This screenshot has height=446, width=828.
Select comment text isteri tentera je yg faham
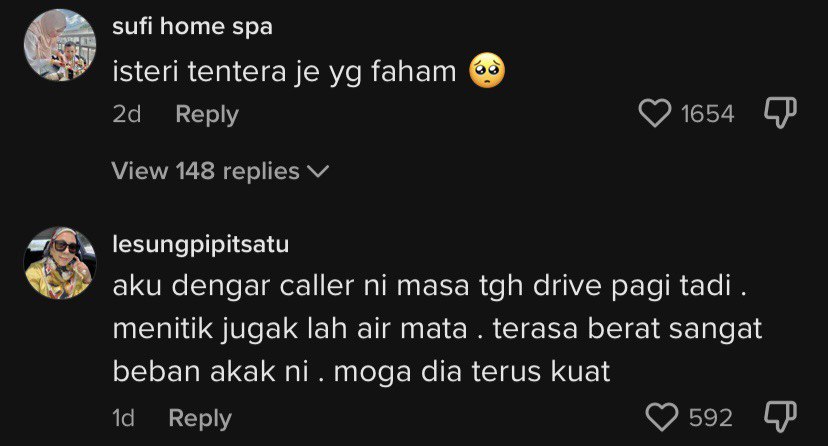pyautogui.click(x=284, y=72)
